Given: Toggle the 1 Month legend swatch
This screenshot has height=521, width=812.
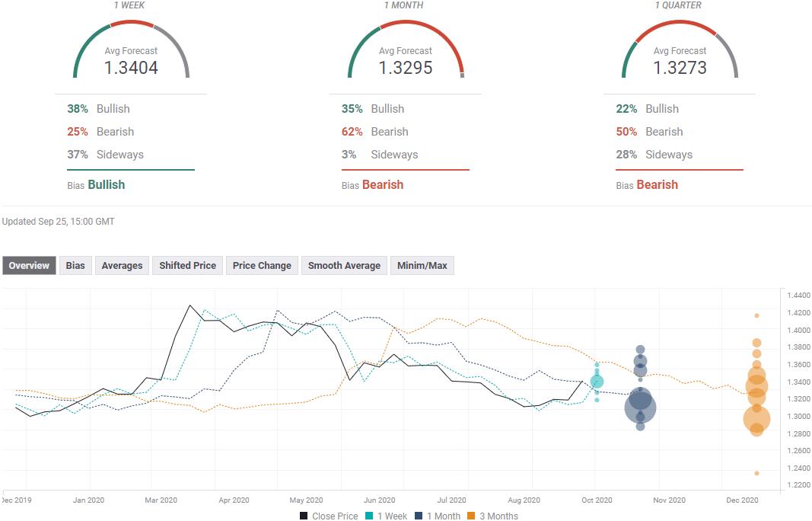Looking at the screenshot, I should 419,516.
